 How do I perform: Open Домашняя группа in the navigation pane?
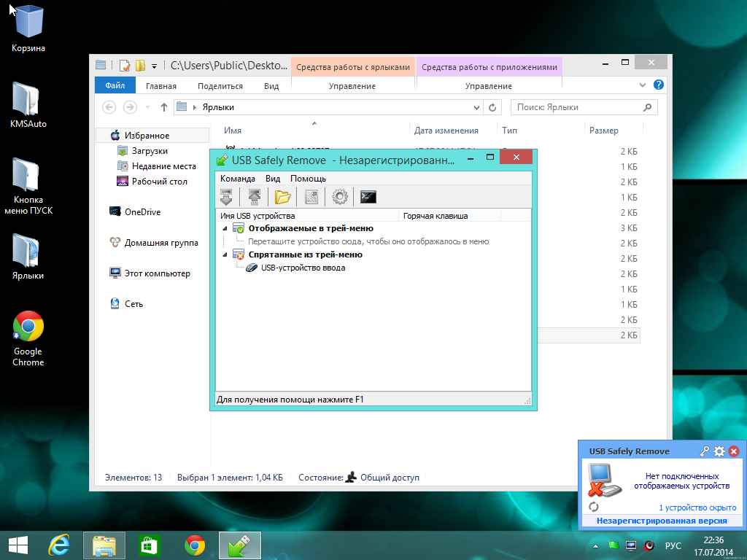pos(161,243)
